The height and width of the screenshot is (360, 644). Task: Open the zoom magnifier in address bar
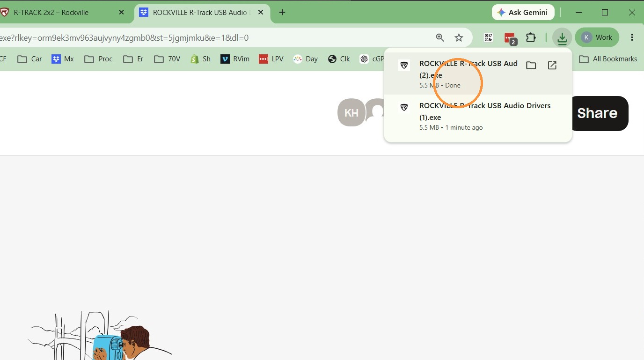pyautogui.click(x=440, y=37)
